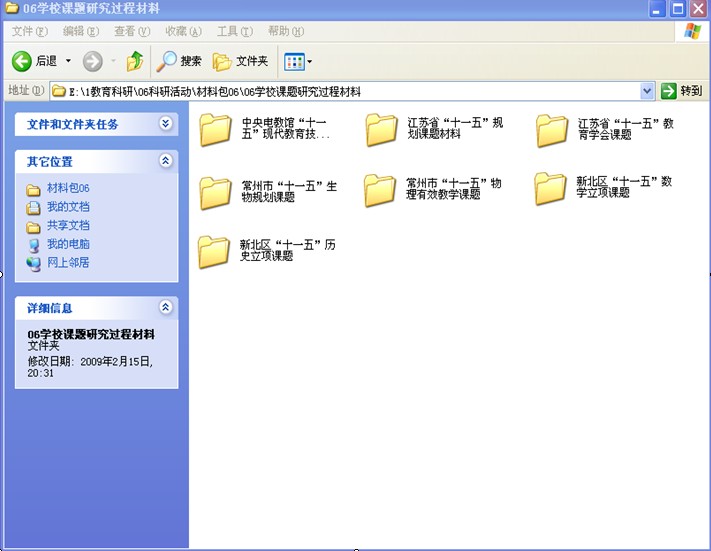The image size is (711, 551).
Task: Open the 网上邻居 link
Action: point(68,263)
